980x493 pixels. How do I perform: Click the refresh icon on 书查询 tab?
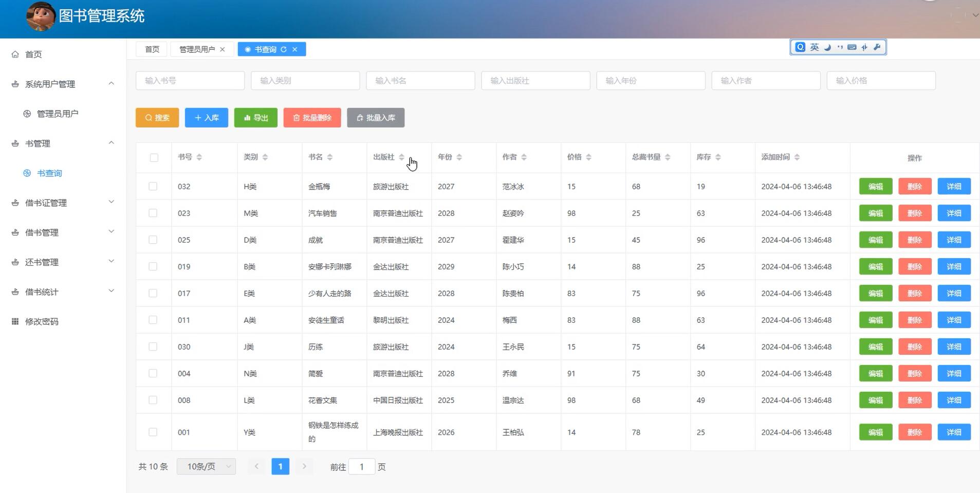284,49
